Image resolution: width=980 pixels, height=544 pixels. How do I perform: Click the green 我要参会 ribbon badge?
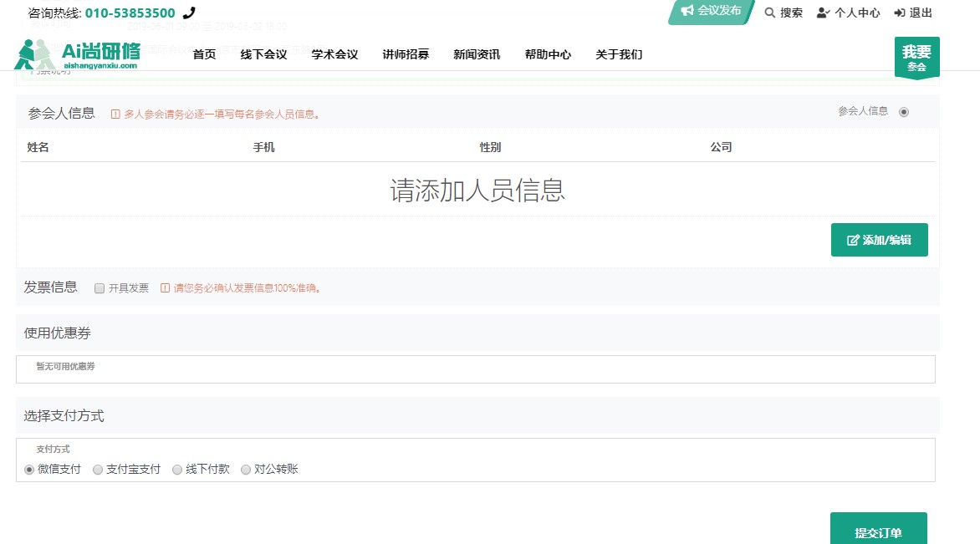point(916,57)
